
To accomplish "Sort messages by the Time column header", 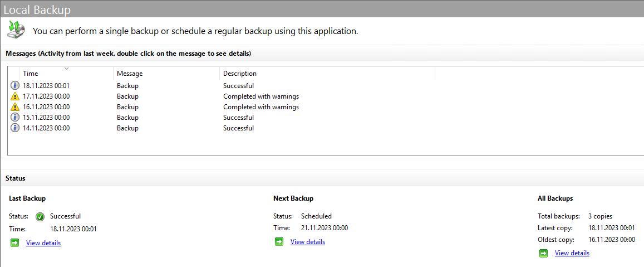I will pyautogui.click(x=31, y=74).
